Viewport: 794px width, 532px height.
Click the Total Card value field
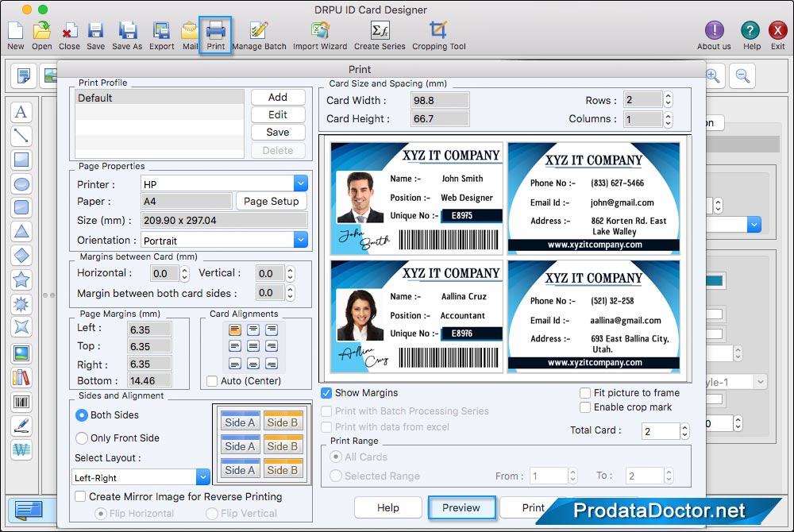click(661, 431)
